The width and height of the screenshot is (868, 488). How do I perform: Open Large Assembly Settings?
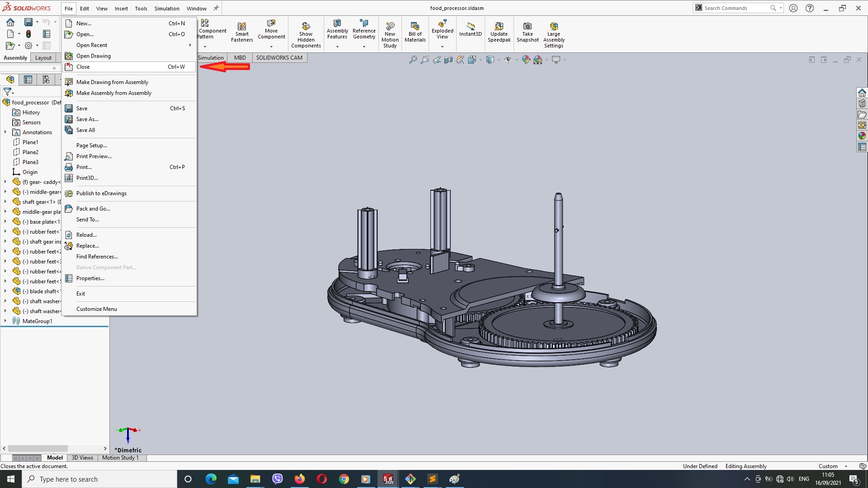(554, 34)
